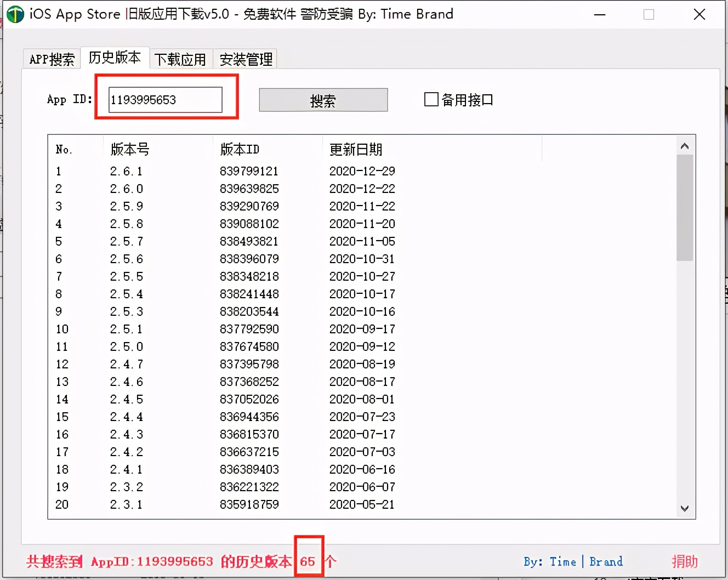Switch to the APP搜索 tab

coord(51,59)
